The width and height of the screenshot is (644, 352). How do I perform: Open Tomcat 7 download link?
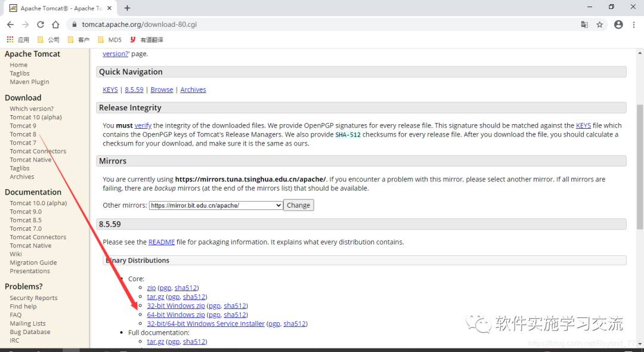click(x=23, y=143)
